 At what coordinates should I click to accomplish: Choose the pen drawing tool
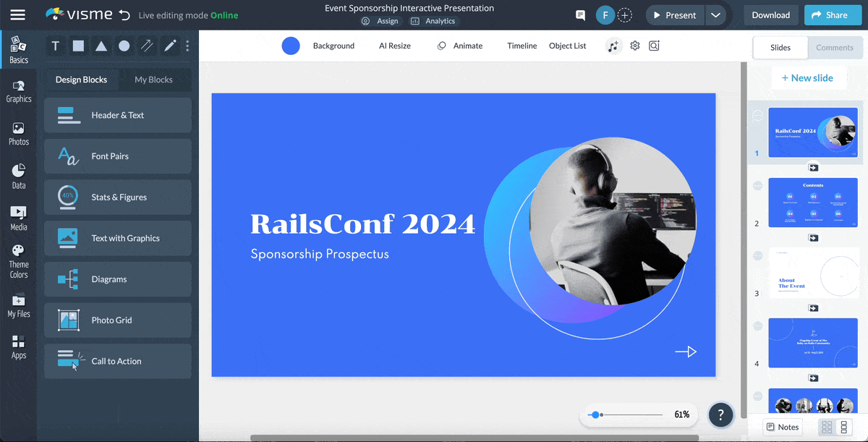pos(170,46)
